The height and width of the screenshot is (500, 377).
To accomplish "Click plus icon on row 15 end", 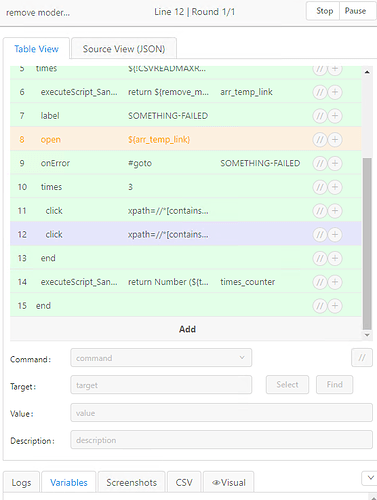I will pos(335,306).
